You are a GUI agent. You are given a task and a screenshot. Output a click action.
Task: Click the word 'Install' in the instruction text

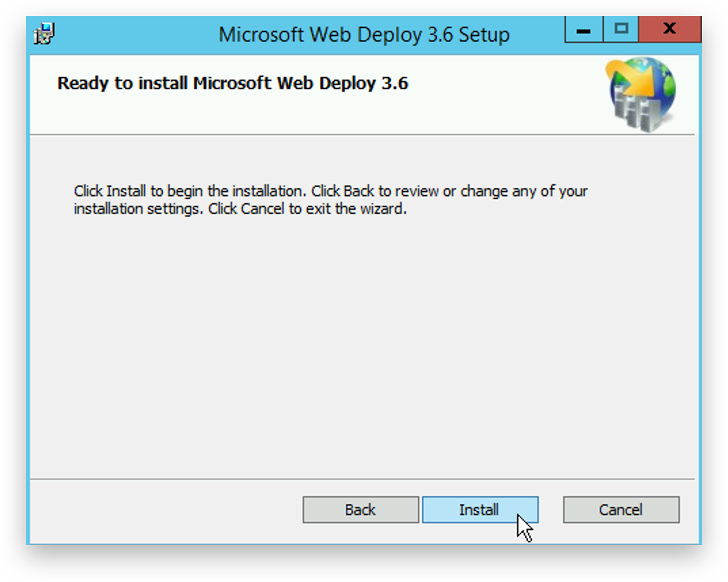click(x=126, y=191)
